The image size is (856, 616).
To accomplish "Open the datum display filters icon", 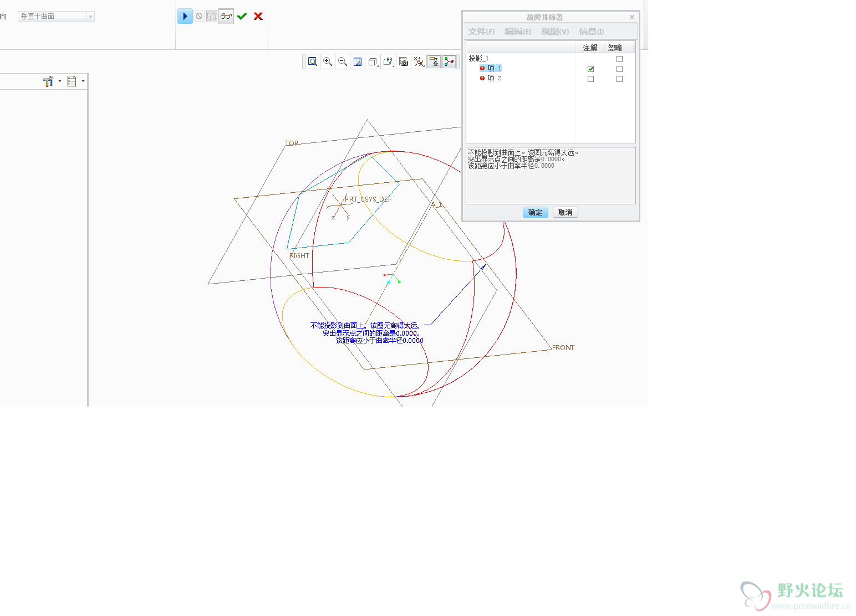I will click(x=419, y=61).
